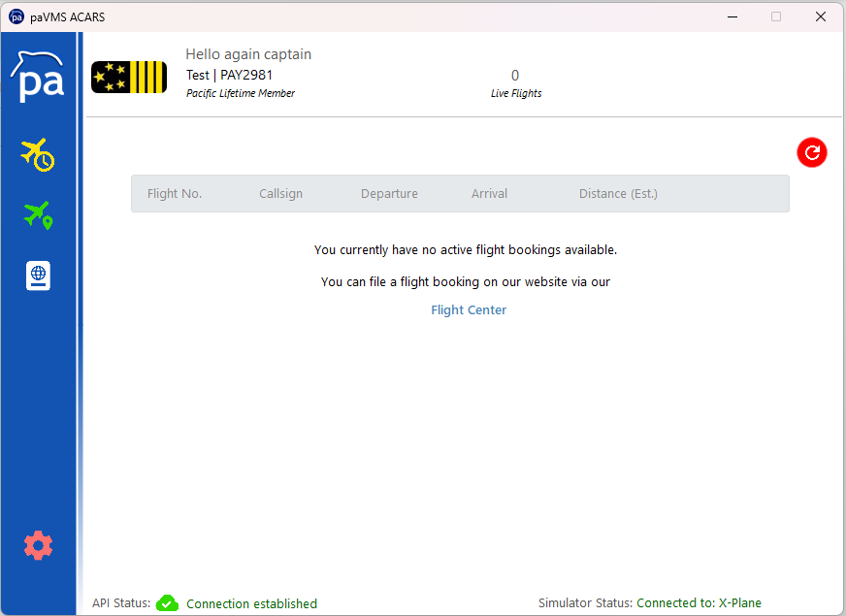Click the Hello again captain greeting

coord(248,54)
